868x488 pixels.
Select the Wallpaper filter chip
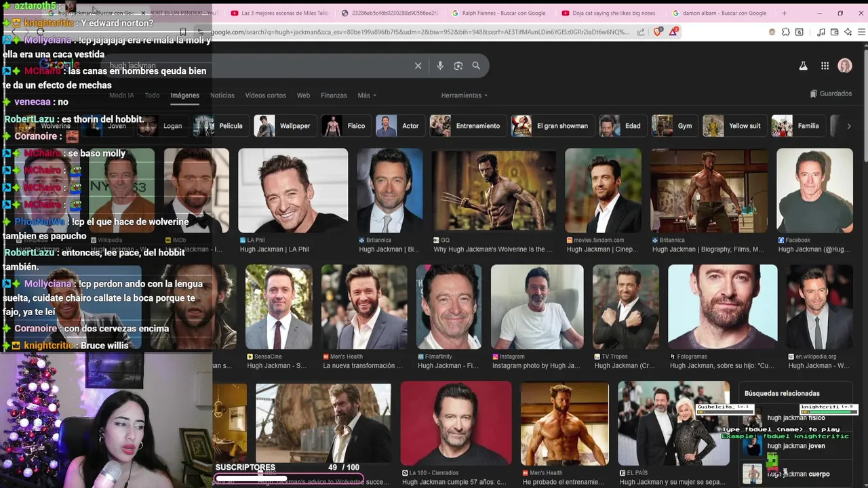point(284,126)
